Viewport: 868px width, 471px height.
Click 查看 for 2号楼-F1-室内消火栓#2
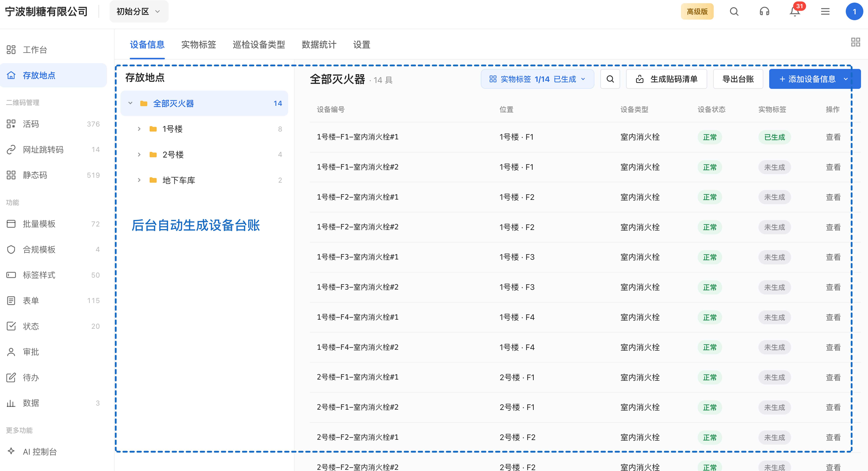833,407
